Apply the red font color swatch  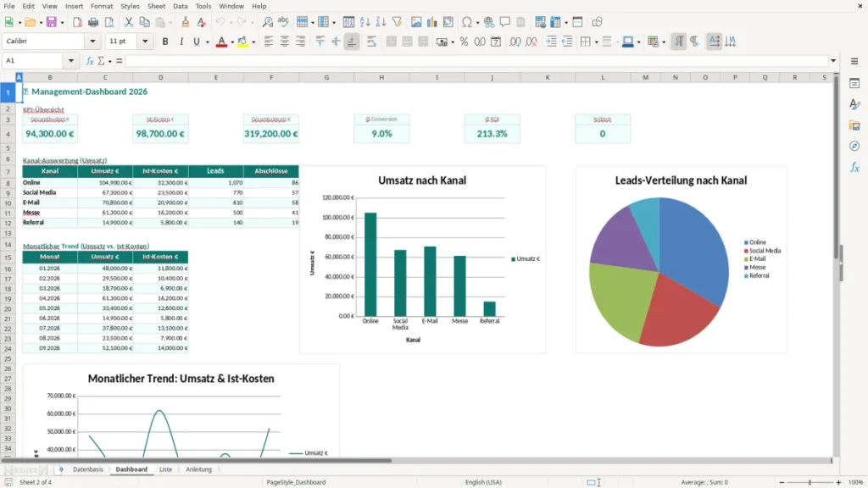[221, 42]
